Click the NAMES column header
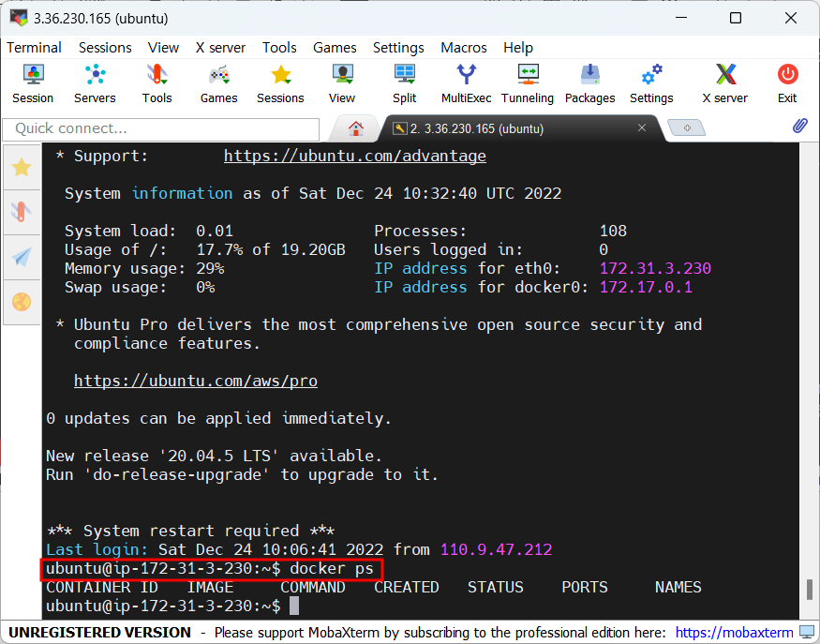Screen dimensions: 820x644 [678, 587]
